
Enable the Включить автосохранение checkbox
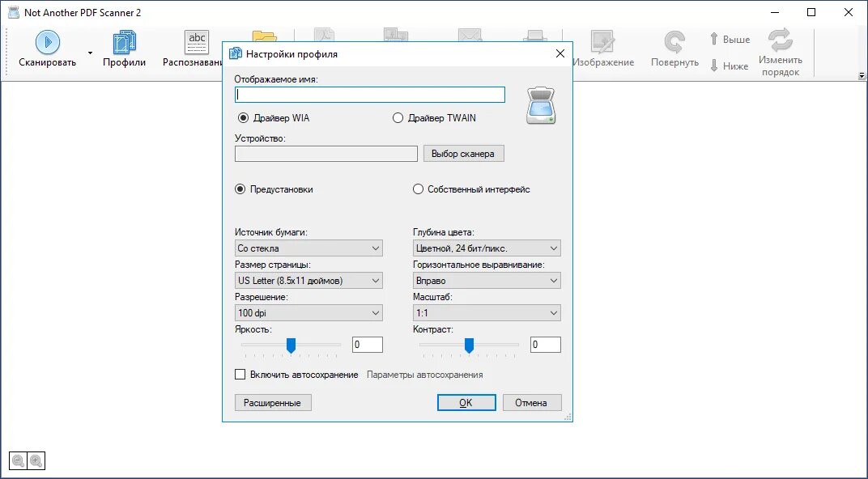click(240, 375)
